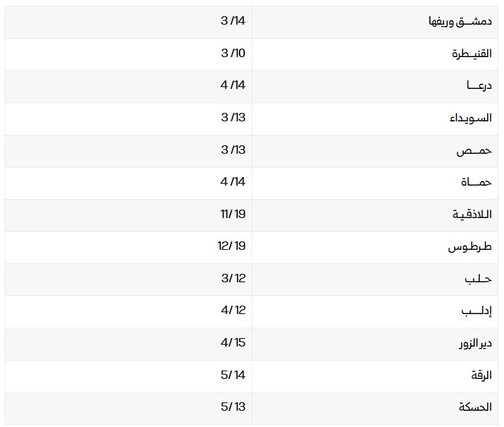Click the 5/14 temperature value for الرقة

[x=233, y=375]
